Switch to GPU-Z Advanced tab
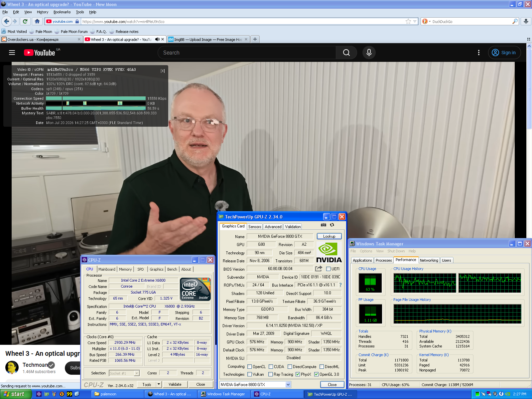 click(273, 227)
